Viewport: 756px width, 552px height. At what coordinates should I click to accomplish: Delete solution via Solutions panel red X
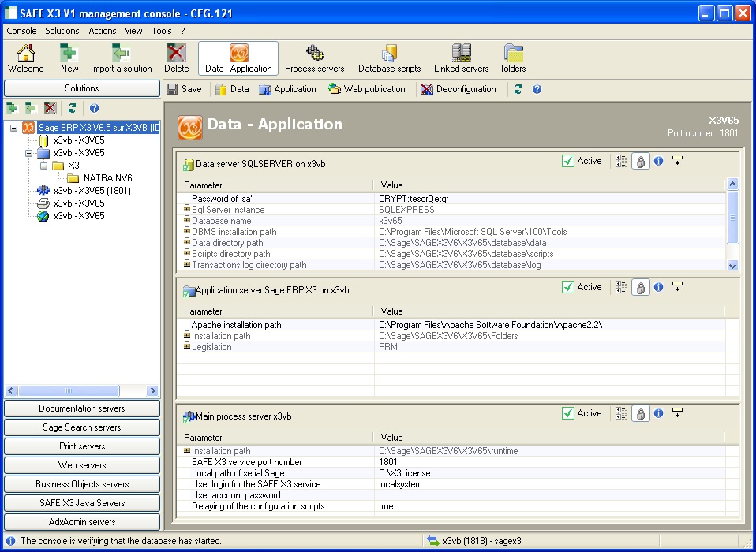(x=51, y=108)
